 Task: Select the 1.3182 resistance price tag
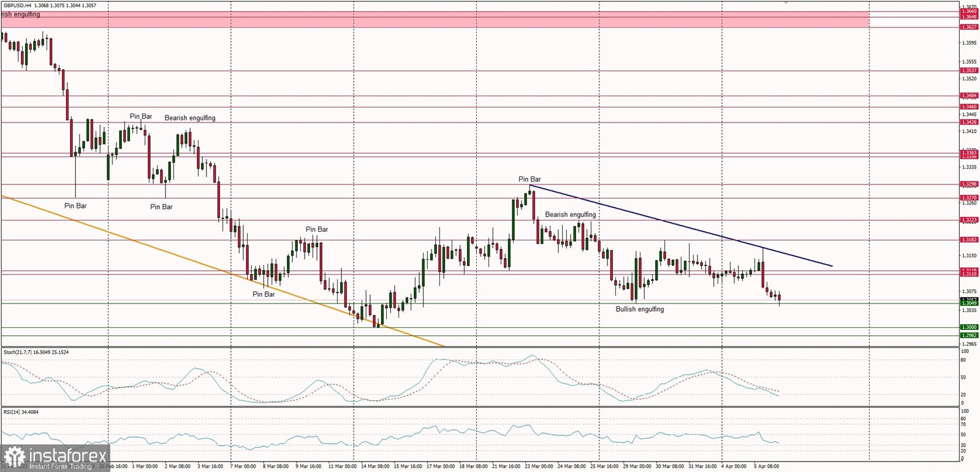tap(968, 240)
